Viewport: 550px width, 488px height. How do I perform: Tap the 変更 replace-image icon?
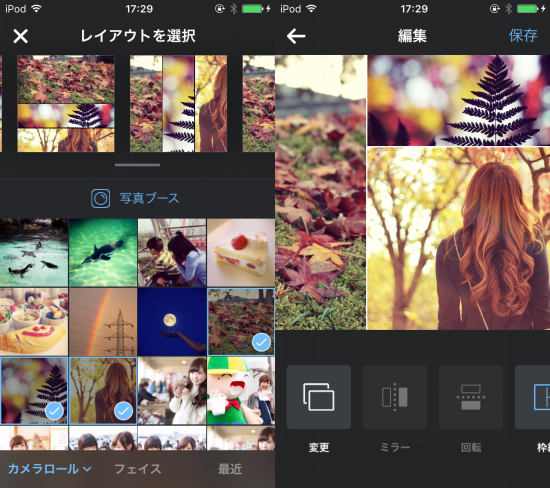coord(318,397)
